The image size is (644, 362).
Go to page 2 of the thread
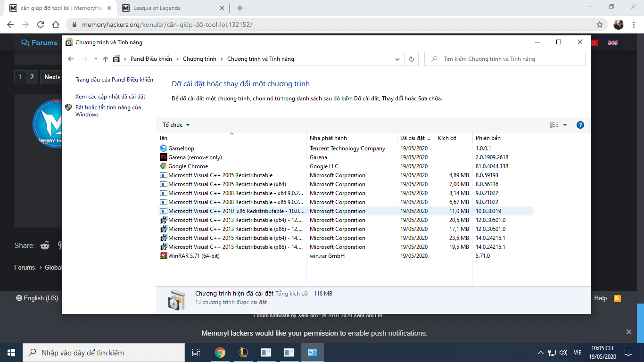(x=32, y=77)
